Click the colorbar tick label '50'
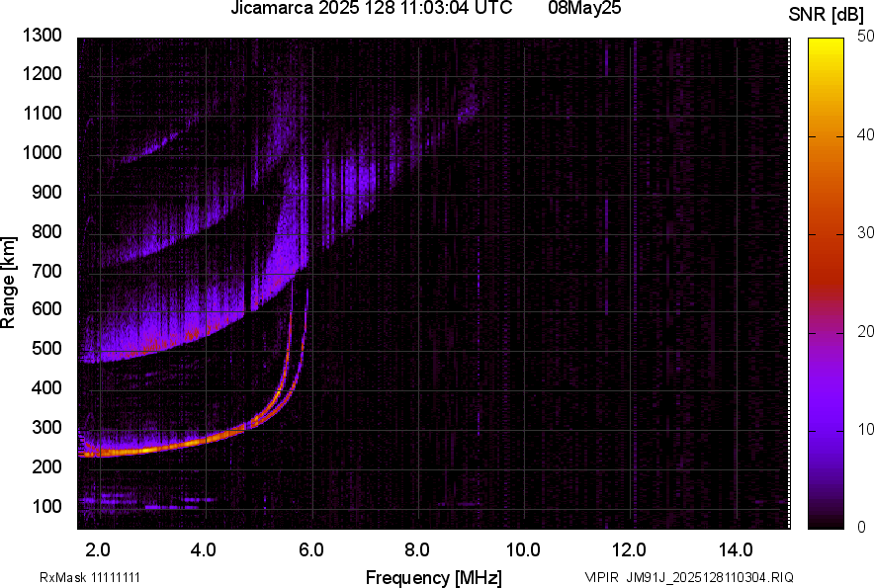Screen dimensions: 874x588 (x=864, y=37)
